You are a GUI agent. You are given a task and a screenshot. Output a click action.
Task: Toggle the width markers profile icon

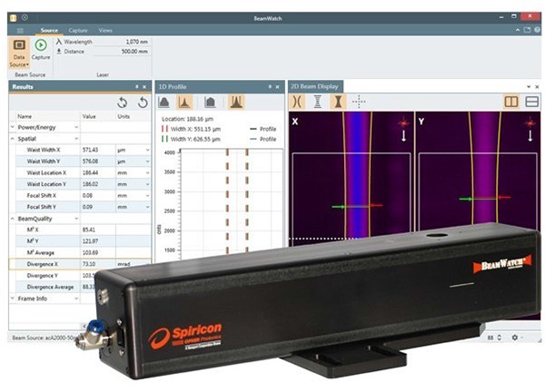[x=236, y=102]
